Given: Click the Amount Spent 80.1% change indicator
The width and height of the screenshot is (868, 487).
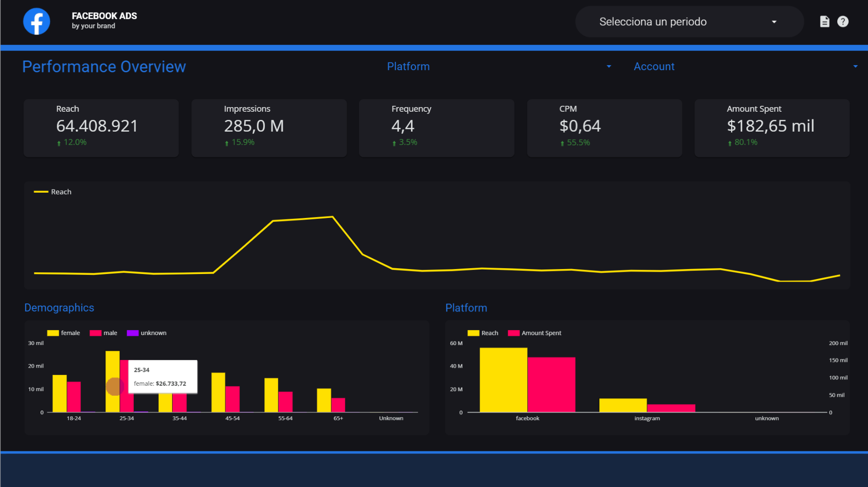Looking at the screenshot, I should click(742, 142).
